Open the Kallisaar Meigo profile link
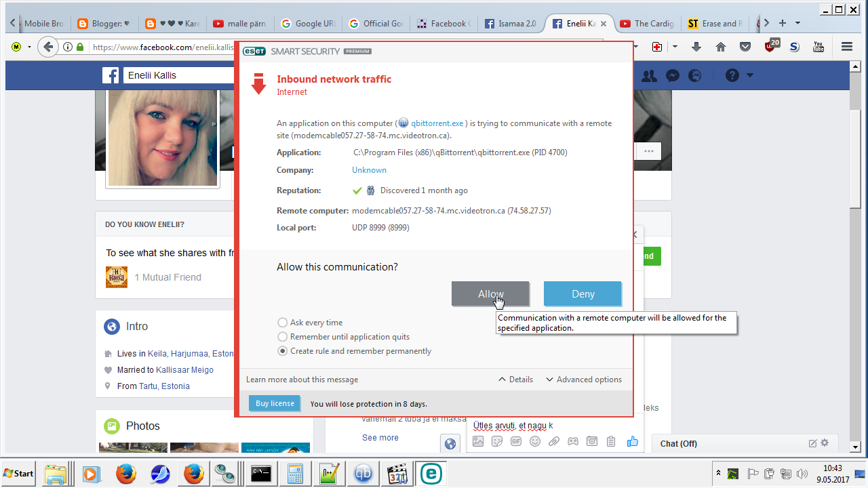This screenshot has width=868, height=488. coord(184,370)
